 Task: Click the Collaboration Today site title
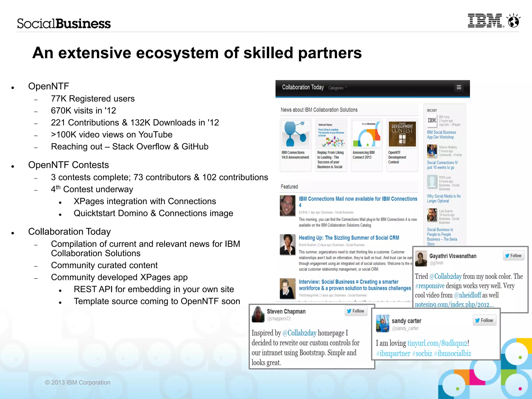click(x=303, y=87)
